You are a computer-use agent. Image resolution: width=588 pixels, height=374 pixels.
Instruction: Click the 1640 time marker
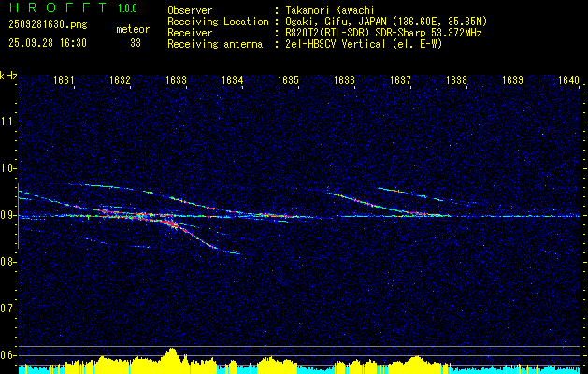568,79
